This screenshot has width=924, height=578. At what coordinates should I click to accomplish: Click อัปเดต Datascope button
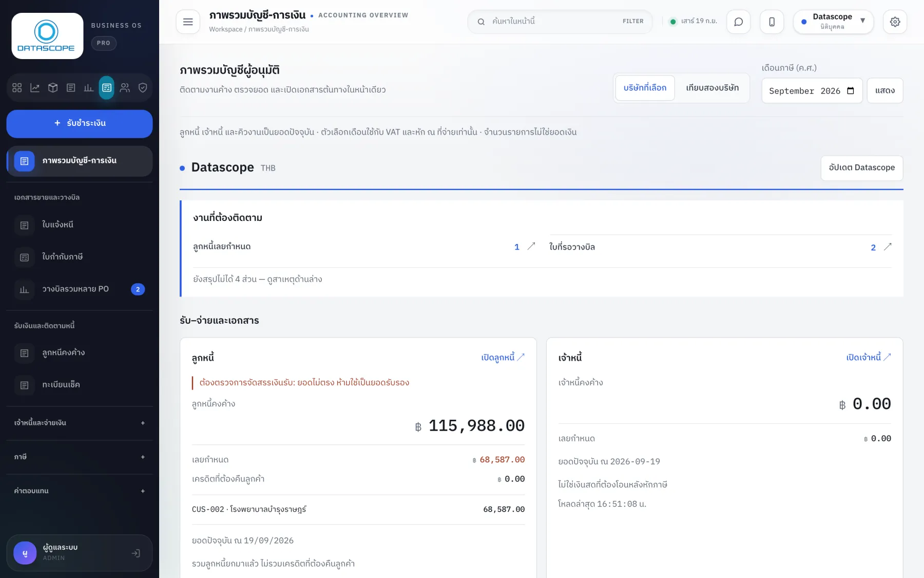tap(862, 168)
